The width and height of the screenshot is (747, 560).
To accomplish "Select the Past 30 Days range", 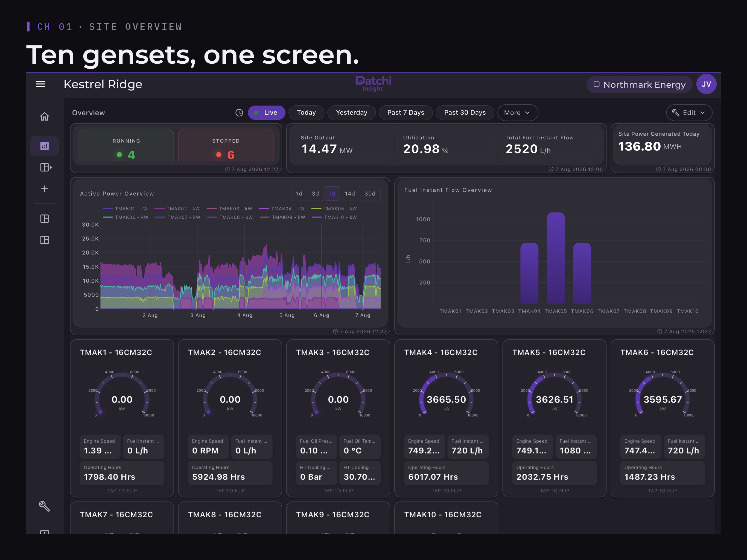I will 465,112.
